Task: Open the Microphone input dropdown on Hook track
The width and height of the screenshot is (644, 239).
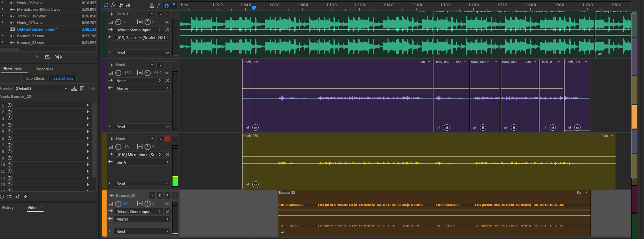Action: pos(139,155)
